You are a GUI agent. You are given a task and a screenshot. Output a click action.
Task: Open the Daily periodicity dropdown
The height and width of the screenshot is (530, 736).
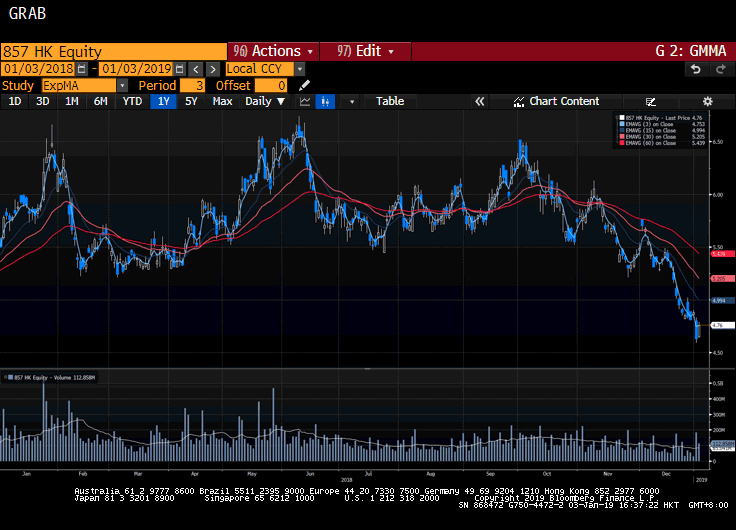[265, 101]
